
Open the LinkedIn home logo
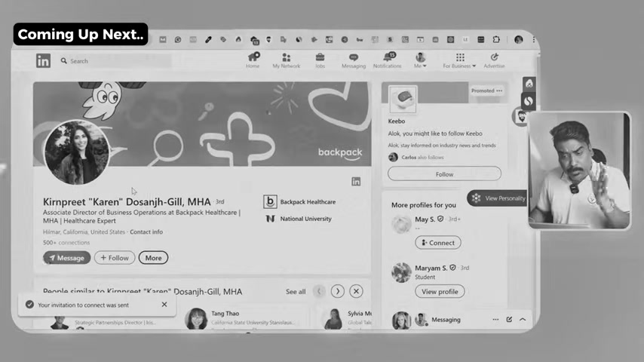43,61
